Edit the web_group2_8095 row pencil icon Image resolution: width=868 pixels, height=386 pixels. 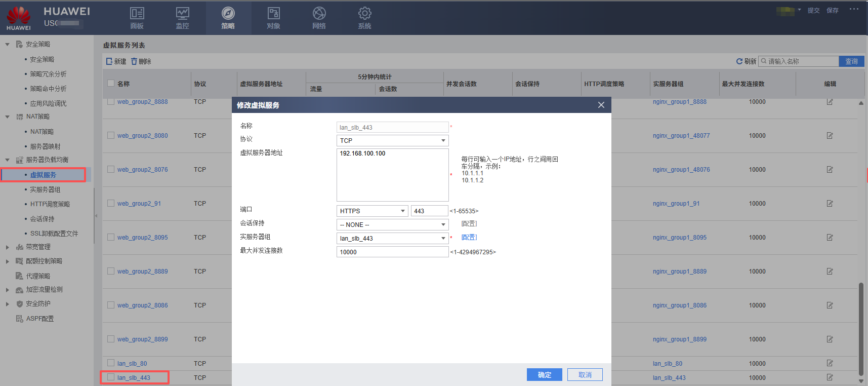tap(830, 238)
